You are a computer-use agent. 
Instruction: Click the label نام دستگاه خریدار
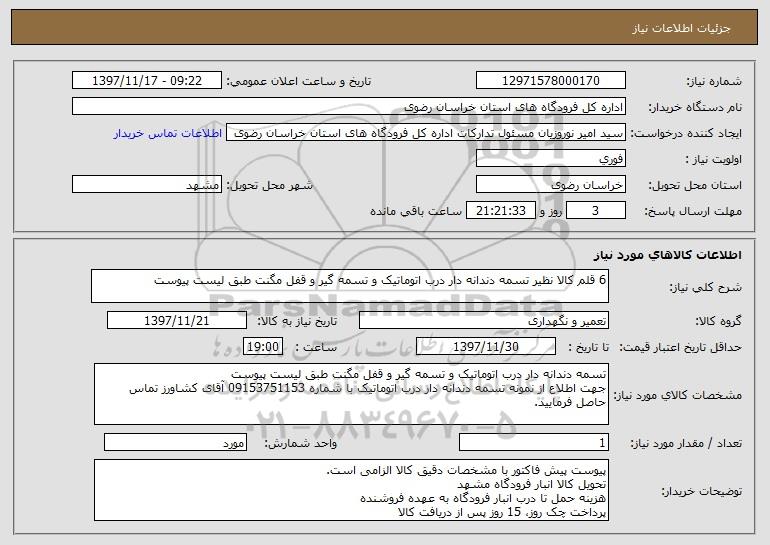pyautogui.click(x=695, y=108)
